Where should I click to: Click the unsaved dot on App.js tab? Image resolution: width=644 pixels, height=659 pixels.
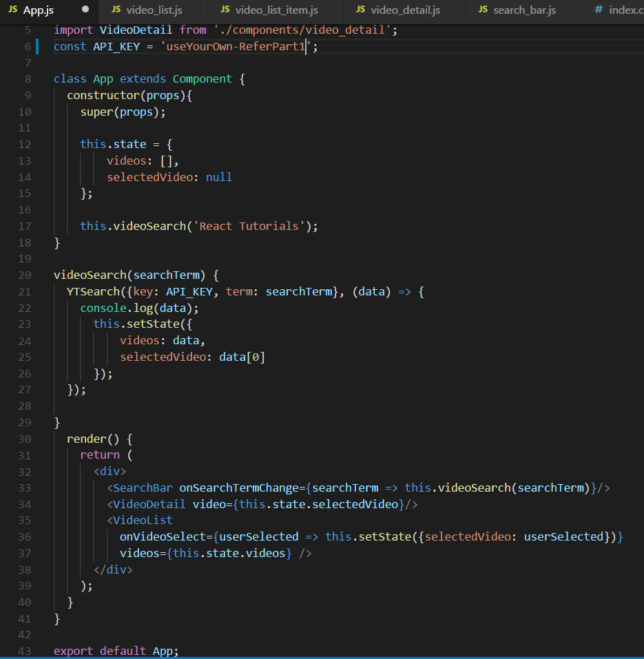[85, 9]
